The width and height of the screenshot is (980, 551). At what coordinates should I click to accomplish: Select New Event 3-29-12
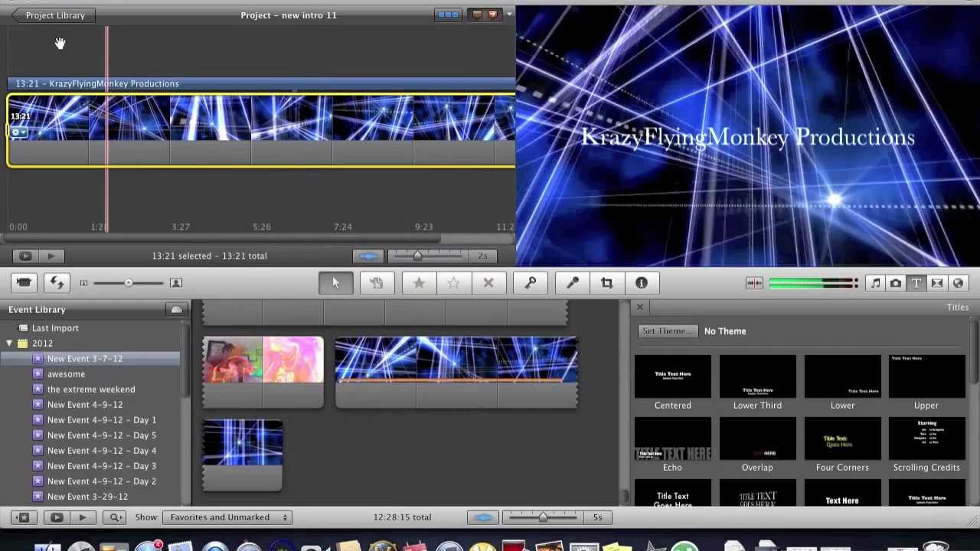pyautogui.click(x=87, y=497)
